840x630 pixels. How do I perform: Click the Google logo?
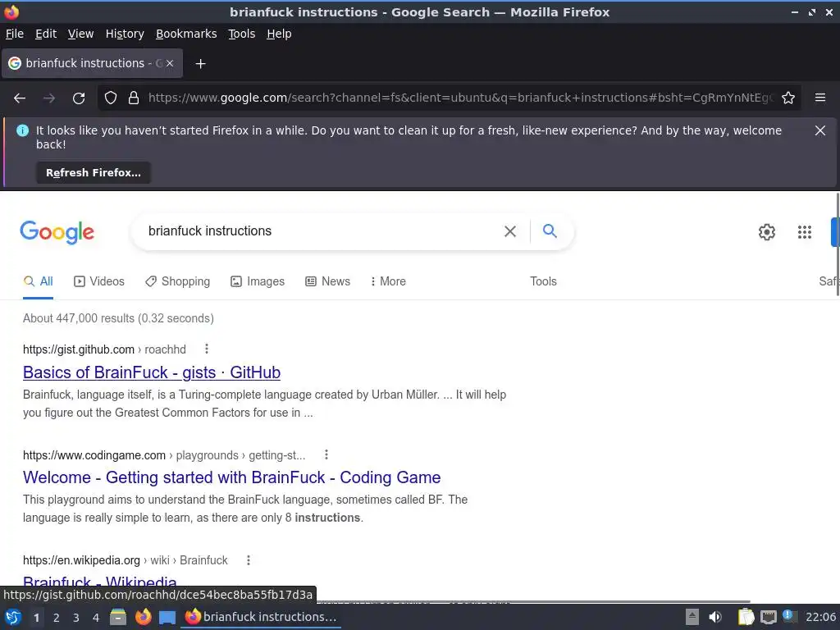coord(57,232)
